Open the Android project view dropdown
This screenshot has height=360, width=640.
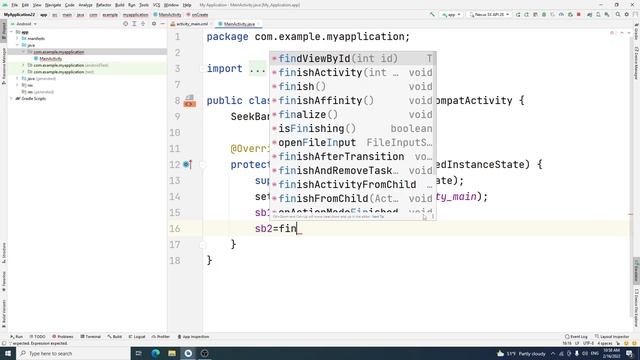click(x=24, y=24)
